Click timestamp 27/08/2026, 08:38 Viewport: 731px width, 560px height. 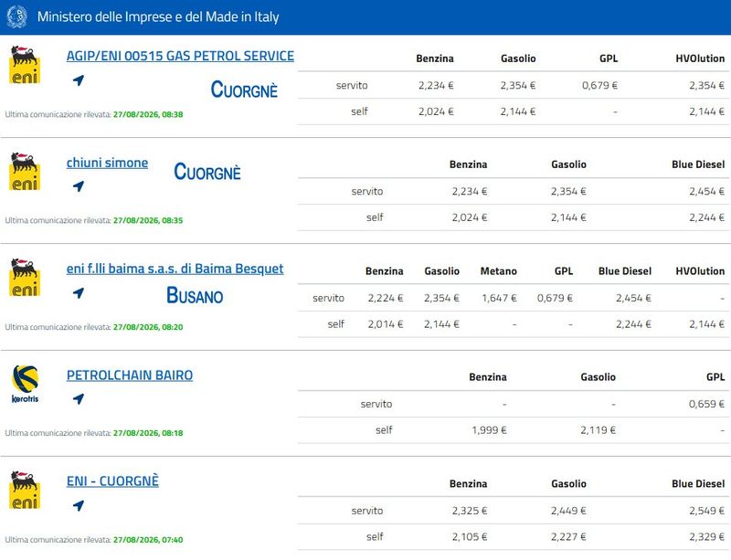148,114
